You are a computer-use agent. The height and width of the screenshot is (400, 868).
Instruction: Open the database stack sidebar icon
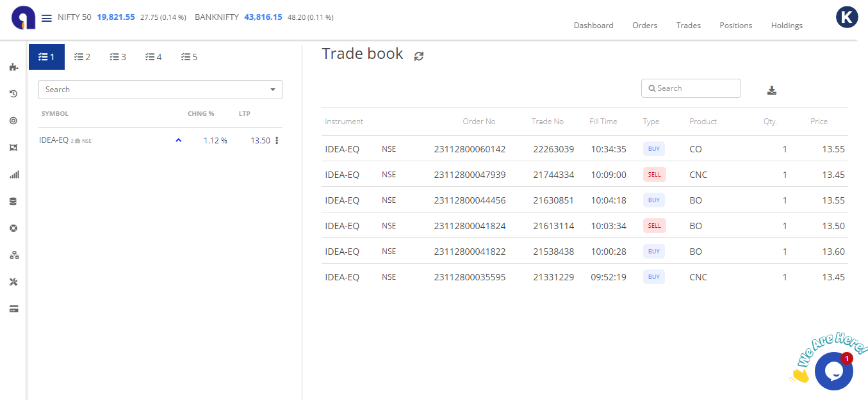pyautogui.click(x=13, y=201)
